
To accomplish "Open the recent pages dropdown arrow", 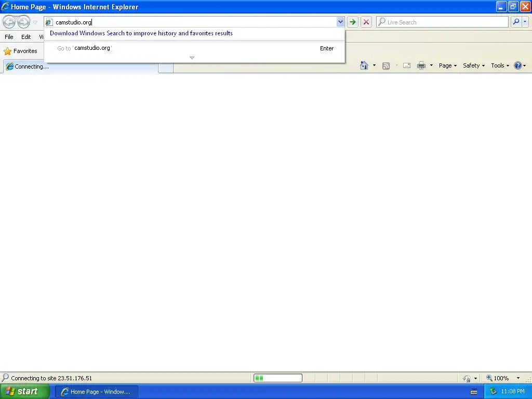I will pos(35,22).
